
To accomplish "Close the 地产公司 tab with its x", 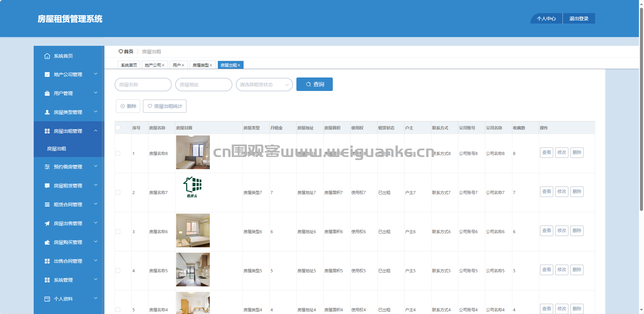I will 163,65.
